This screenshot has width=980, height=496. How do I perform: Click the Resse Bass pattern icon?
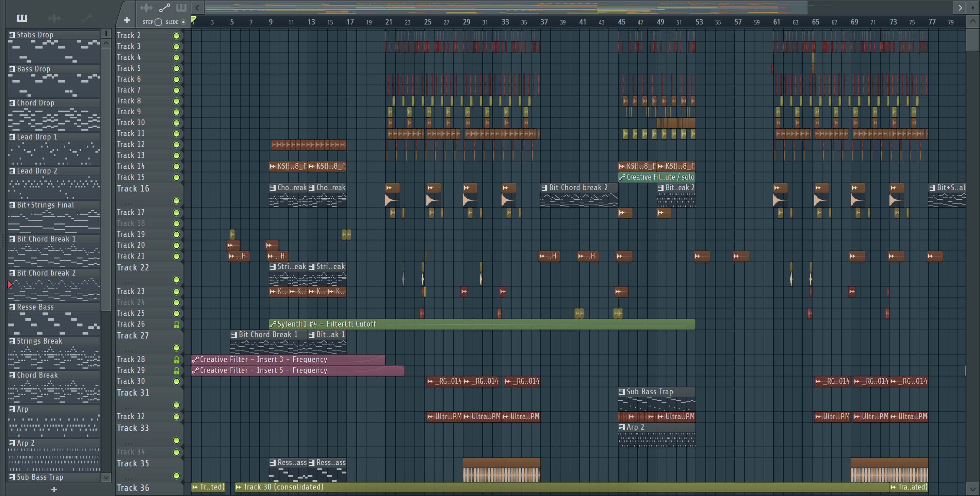[12, 307]
